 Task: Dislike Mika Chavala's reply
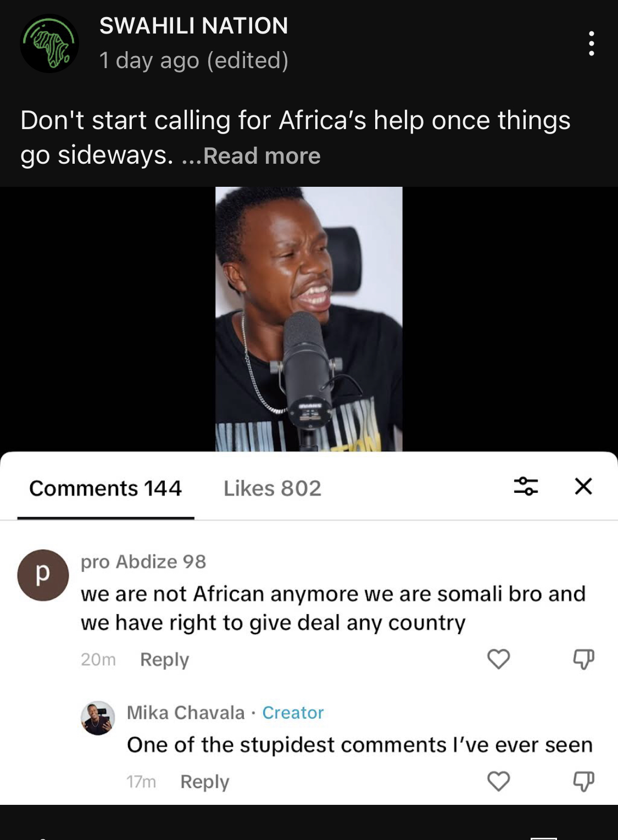tap(583, 781)
